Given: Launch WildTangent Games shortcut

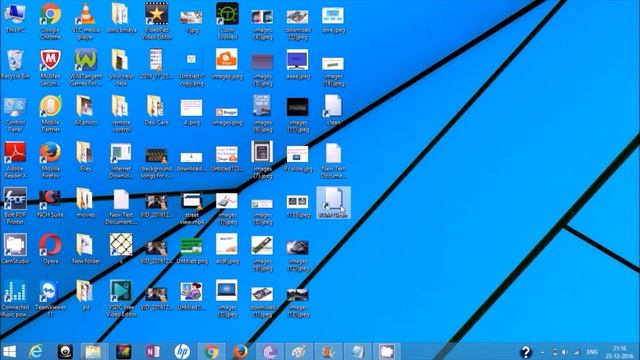Looking at the screenshot, I should click(86, 68).
